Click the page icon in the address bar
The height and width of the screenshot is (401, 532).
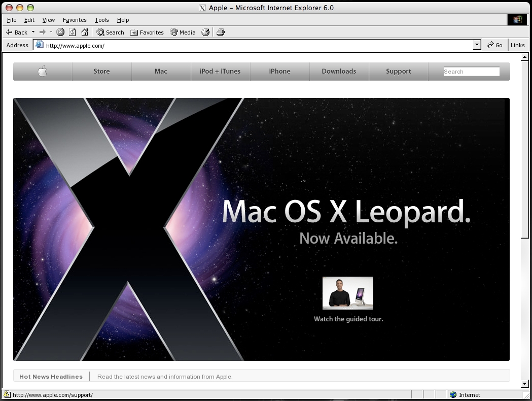pos(40,45)
